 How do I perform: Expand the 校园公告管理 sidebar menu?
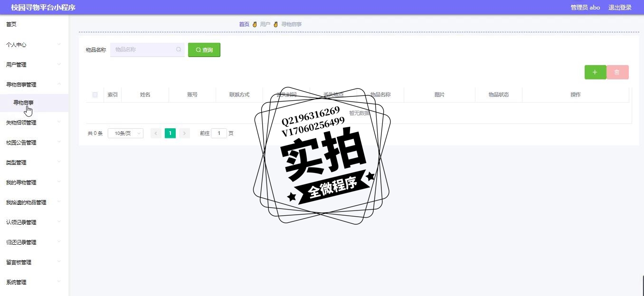[x=34, y=143]
